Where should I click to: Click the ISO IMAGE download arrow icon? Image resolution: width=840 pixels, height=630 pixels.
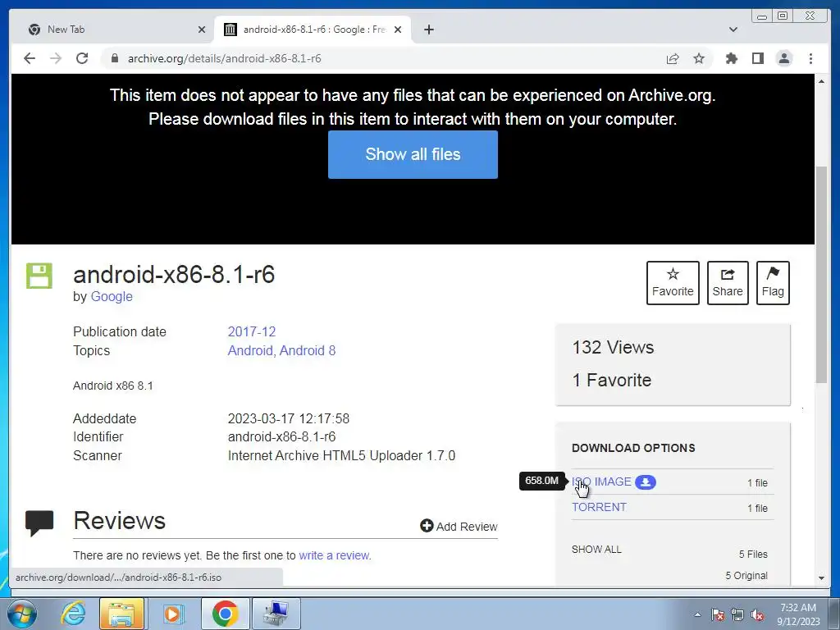[x=645, y=482]
